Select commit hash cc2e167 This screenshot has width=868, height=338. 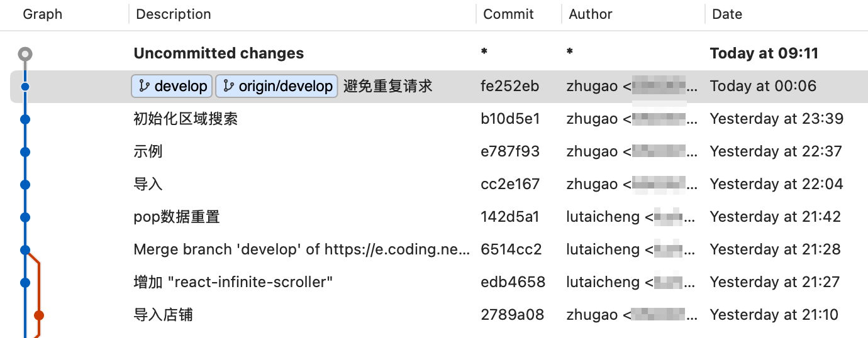coord(509,184)
